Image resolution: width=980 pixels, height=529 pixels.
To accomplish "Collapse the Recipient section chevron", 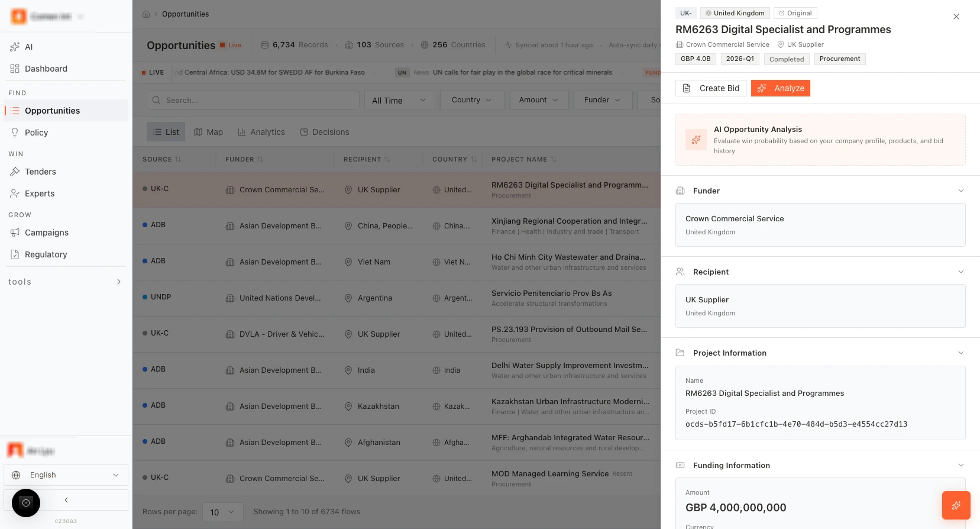I will click(960, 272).
